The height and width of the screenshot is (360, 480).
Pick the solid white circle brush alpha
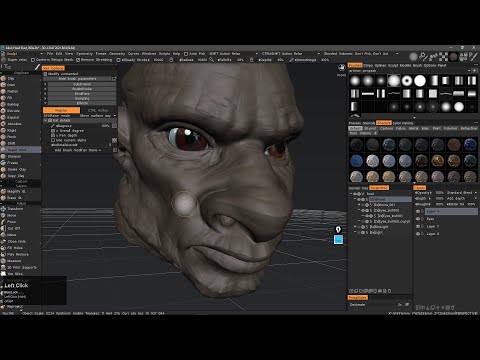point(420,81)
